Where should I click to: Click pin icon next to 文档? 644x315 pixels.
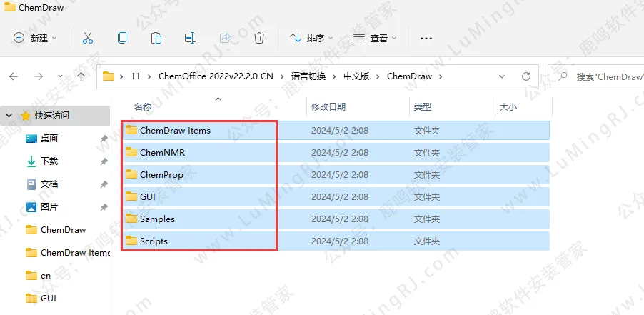coord(104,185)
